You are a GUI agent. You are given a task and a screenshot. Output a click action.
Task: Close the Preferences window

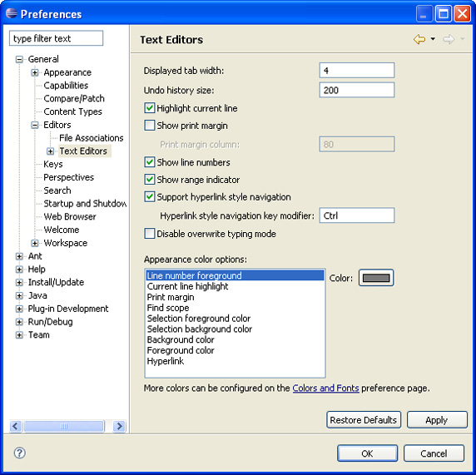pyautogui.click(x=462, y=13)
